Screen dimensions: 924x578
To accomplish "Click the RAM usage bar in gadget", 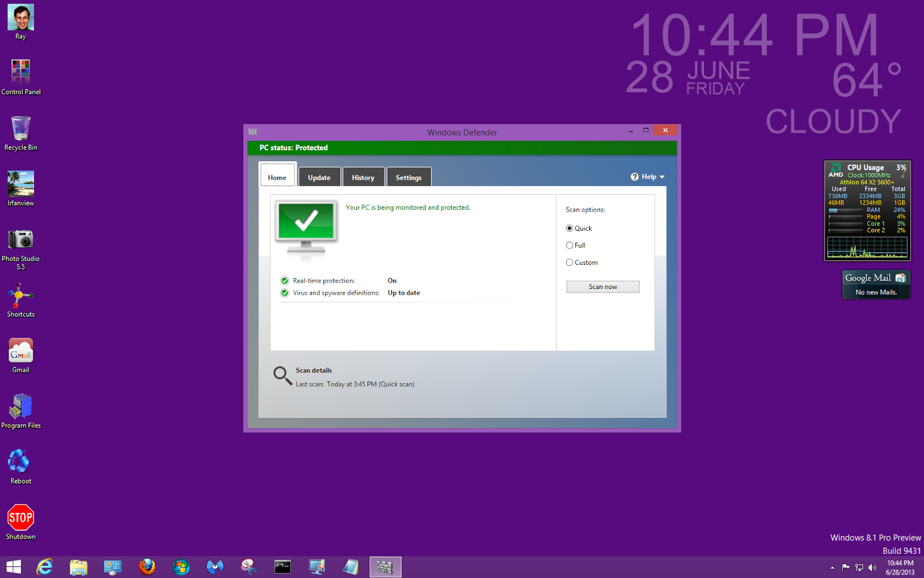I will 845,210.
